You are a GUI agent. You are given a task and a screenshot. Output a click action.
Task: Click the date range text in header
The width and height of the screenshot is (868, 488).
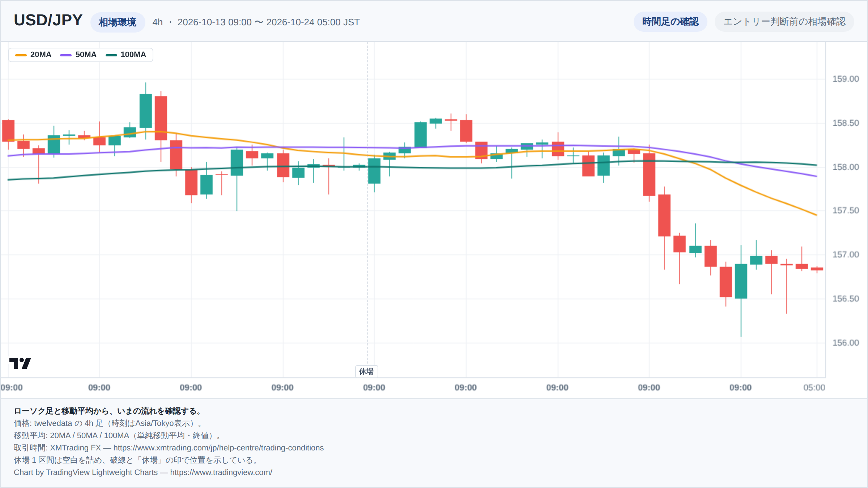pos(268,22)
